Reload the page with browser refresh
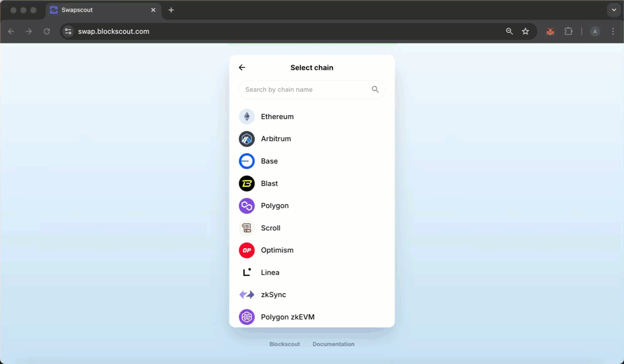Screen dimensions: 624x364 pyautogui.click(x=47, y=31)
